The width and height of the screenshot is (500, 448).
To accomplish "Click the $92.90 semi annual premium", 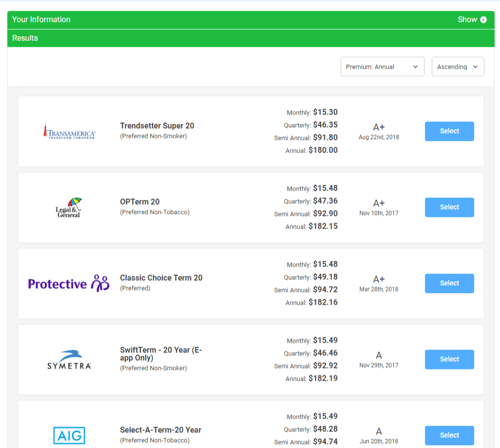I will point(325,214).
